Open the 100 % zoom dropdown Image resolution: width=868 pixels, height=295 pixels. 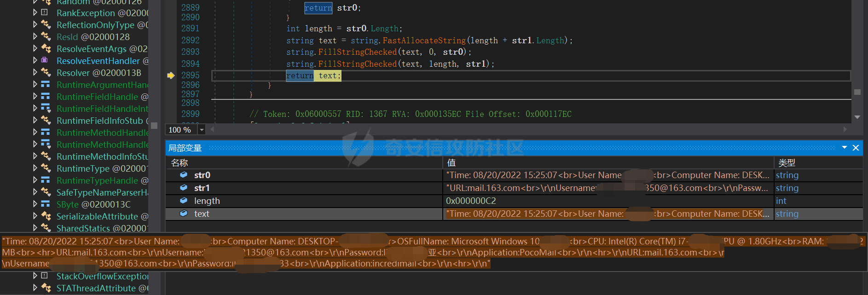[x=202, y=130]
